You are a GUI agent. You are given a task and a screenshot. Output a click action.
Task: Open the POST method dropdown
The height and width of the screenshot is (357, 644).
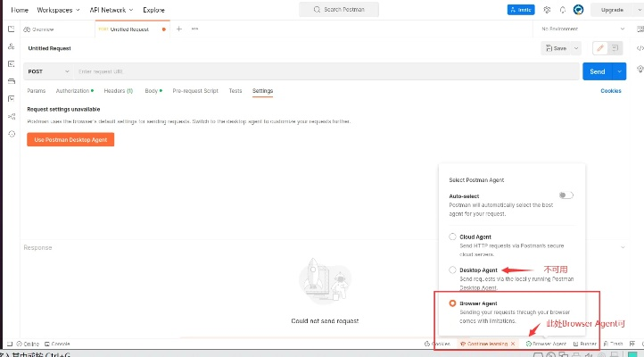tap(49, 71)
